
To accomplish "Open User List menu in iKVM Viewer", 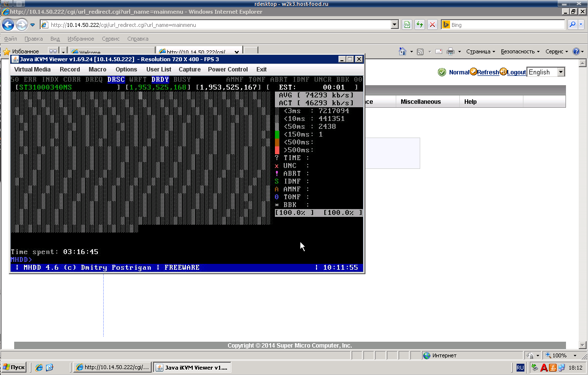I will coord(159,70).
